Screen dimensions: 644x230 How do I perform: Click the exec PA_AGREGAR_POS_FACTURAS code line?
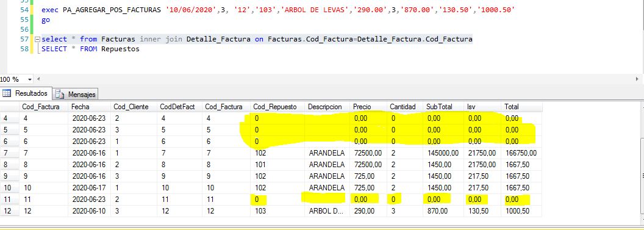(x=278, y=10)
